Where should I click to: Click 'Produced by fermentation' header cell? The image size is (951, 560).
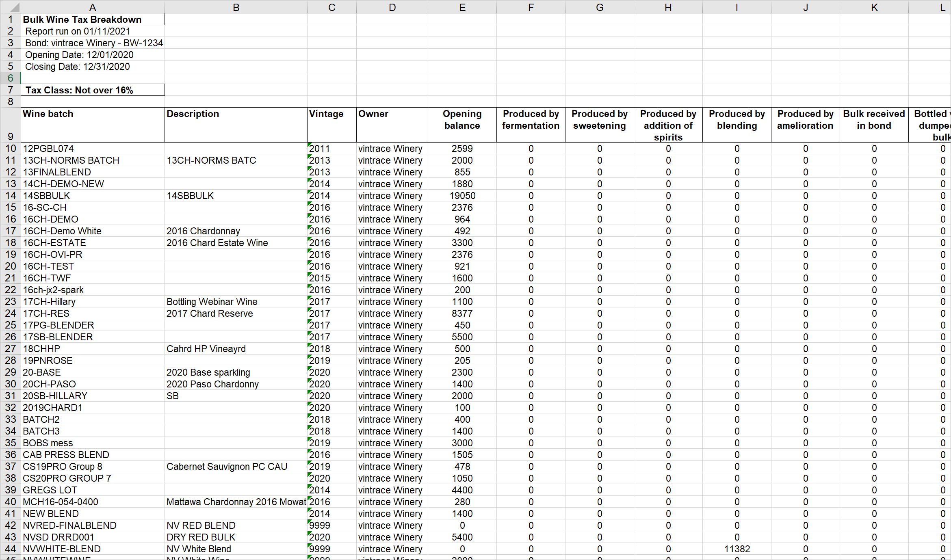531,125
